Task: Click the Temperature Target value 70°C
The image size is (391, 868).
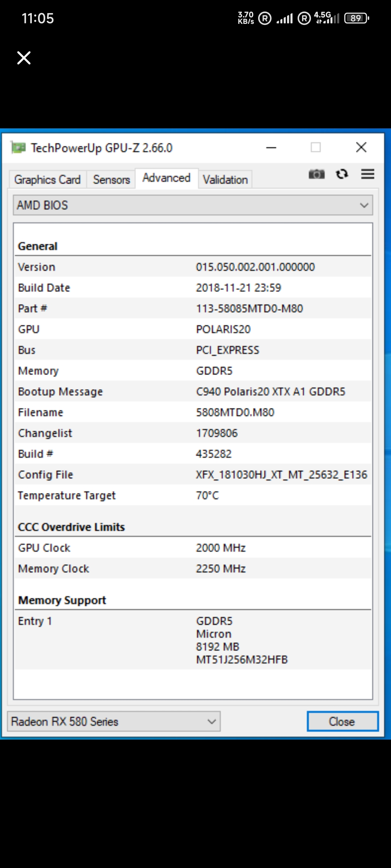Action: (207, 495)
